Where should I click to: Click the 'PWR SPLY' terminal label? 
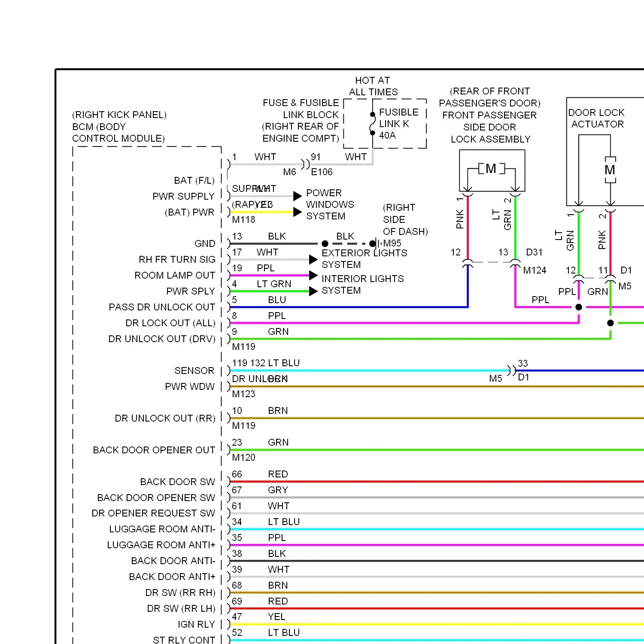coord(191,291)
